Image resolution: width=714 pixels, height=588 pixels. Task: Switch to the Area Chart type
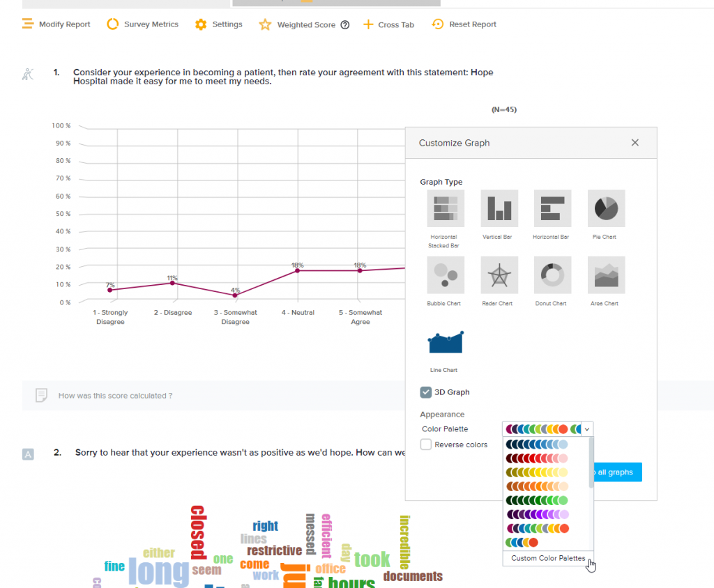pyautogui.click(x=606, y=275)
